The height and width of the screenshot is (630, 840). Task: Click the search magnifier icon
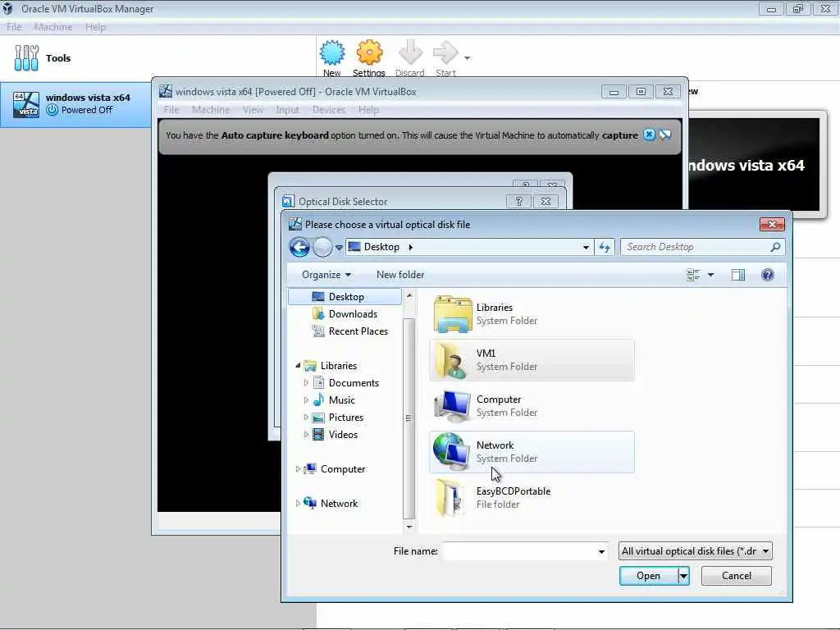(775, 247)
